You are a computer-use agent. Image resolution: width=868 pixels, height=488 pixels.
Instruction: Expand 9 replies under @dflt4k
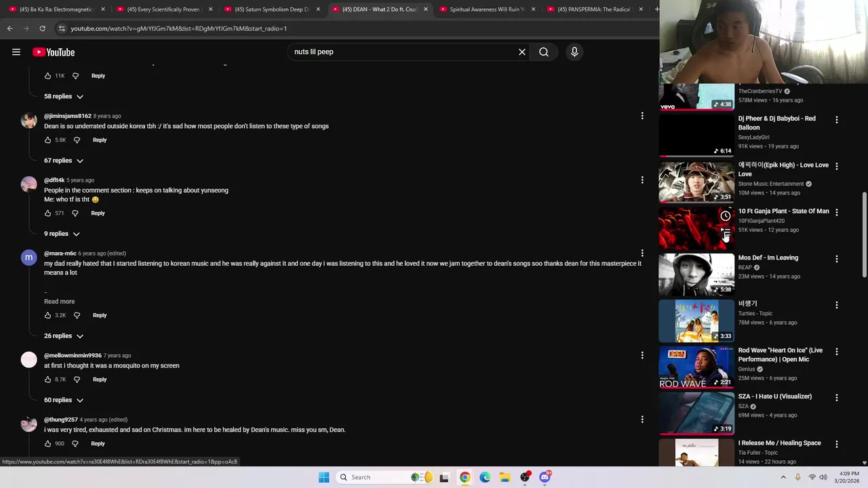tap(62, 234)
